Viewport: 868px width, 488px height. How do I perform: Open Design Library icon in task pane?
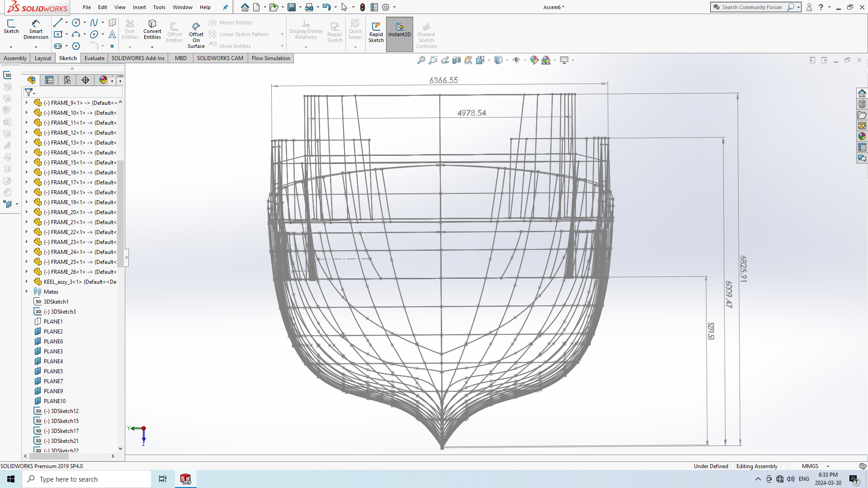[x=862, y=104]
